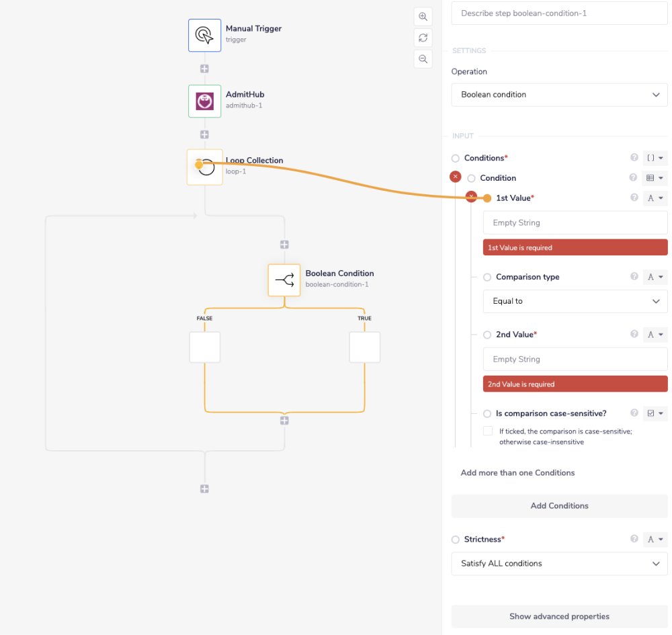Click Show advanced properties button

(x=559, y=616)
